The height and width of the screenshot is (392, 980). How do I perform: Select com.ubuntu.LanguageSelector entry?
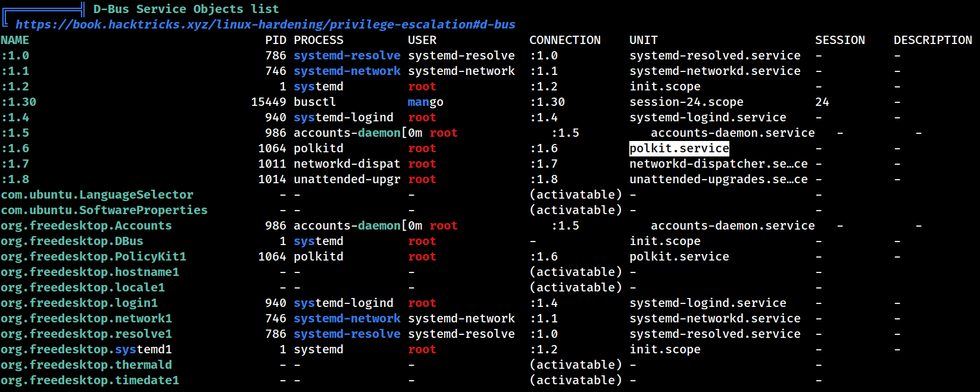pyautogui.click(x=97, y=195)
